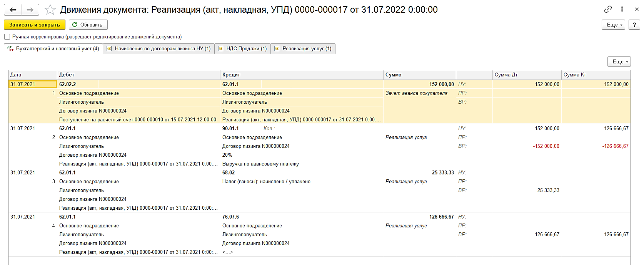Click the Обновить refresh button
This screenshot has width=644, height=265.
pos(88,25)
